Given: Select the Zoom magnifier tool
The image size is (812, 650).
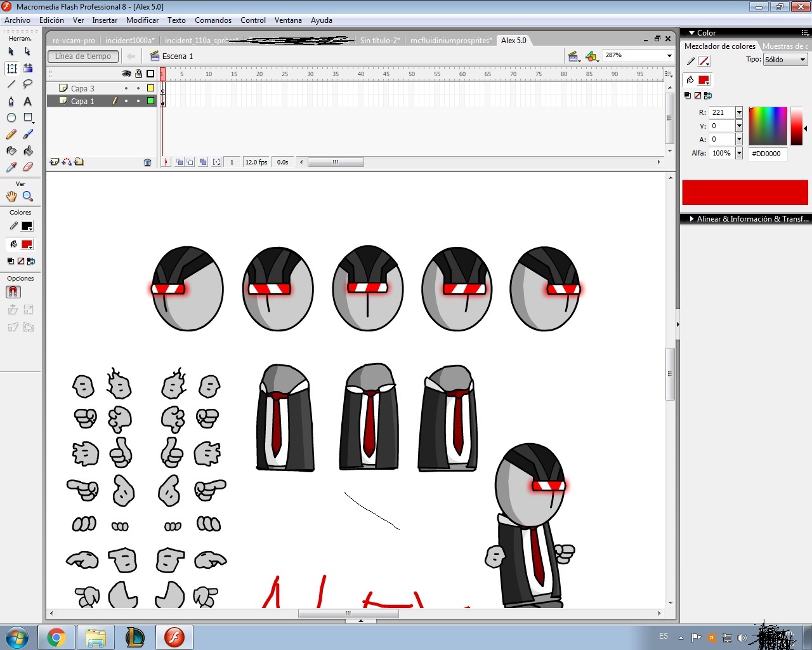Looking at the screenshot, I should (x=28, y=196).
